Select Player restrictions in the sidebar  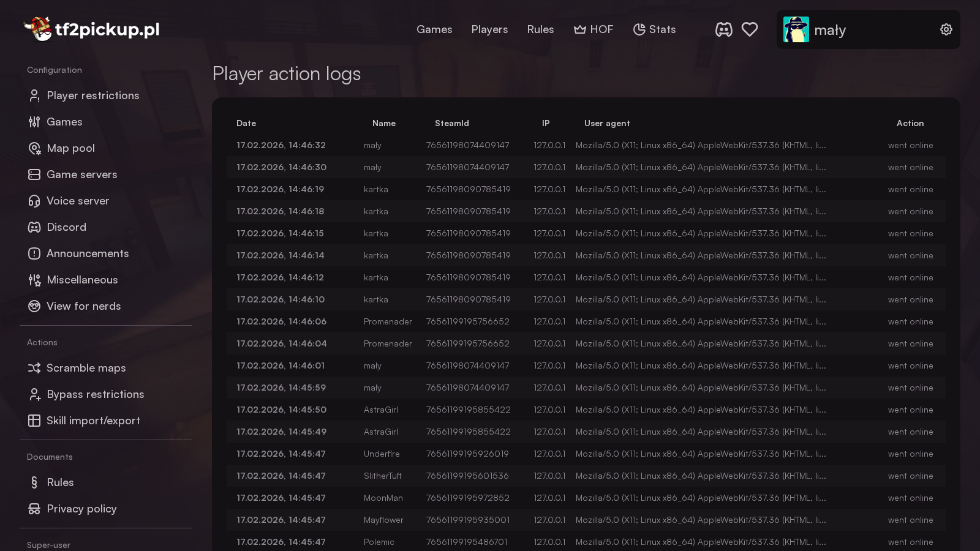[x=92, y=96]
